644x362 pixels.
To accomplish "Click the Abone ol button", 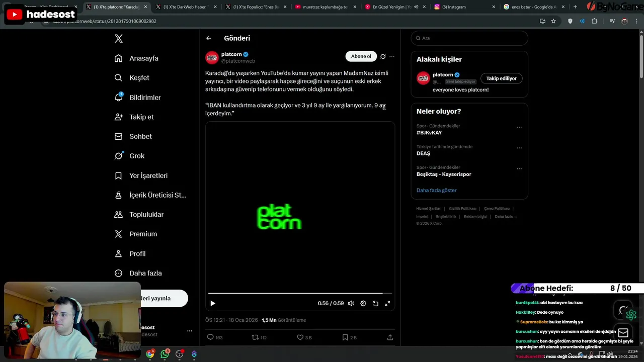I will (x=361, y=56).
